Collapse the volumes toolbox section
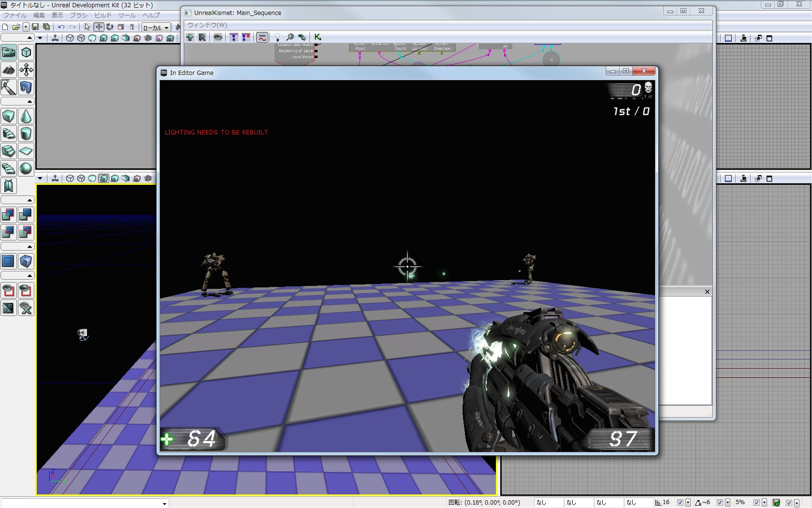The height and width of the screenshot is (508, 812). [x=17, y=247]
